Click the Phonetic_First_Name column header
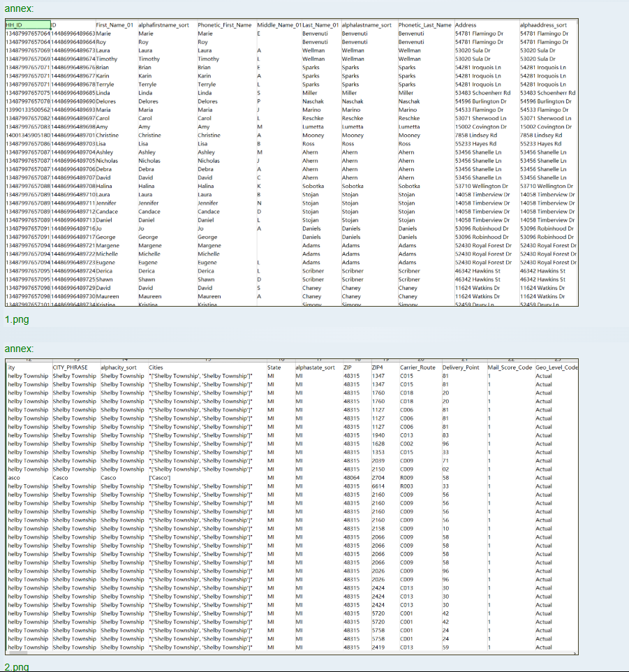This screenshot has width=629, height=672. [224, 25]
